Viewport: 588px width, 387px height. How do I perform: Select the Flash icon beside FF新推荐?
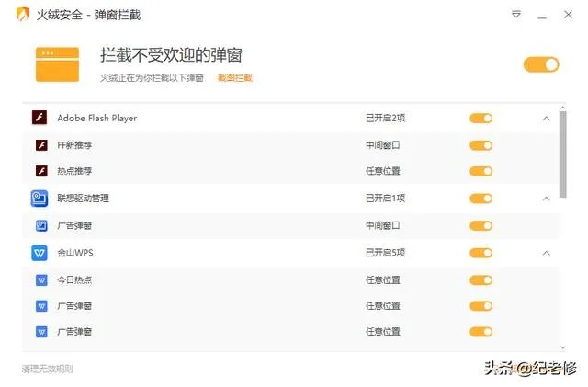click(x=41, y=145)
